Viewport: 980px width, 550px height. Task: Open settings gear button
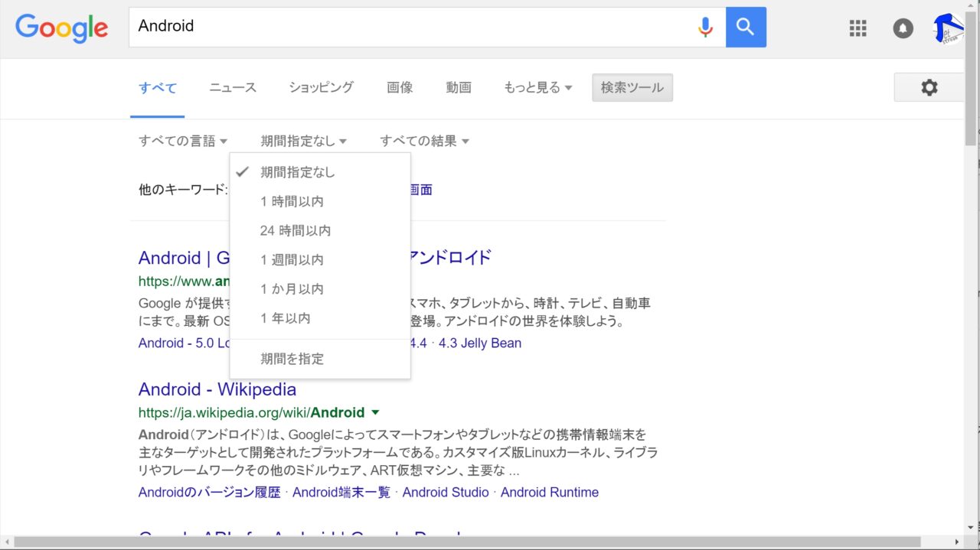(x=929, y=88)
